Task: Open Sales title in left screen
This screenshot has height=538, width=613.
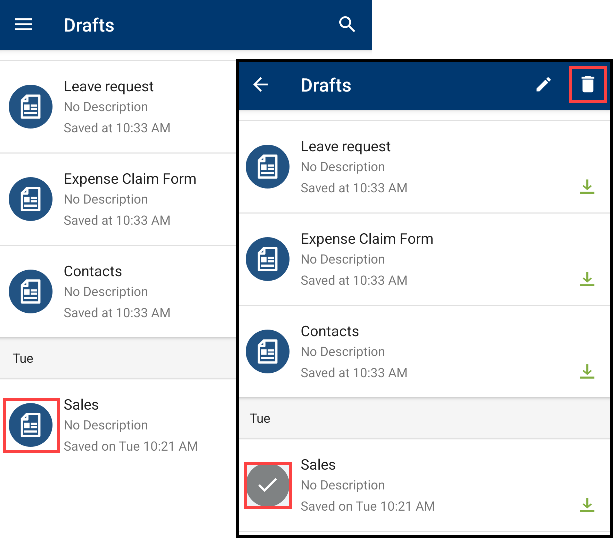Action: pyautogui.click(x=81, y=405)
